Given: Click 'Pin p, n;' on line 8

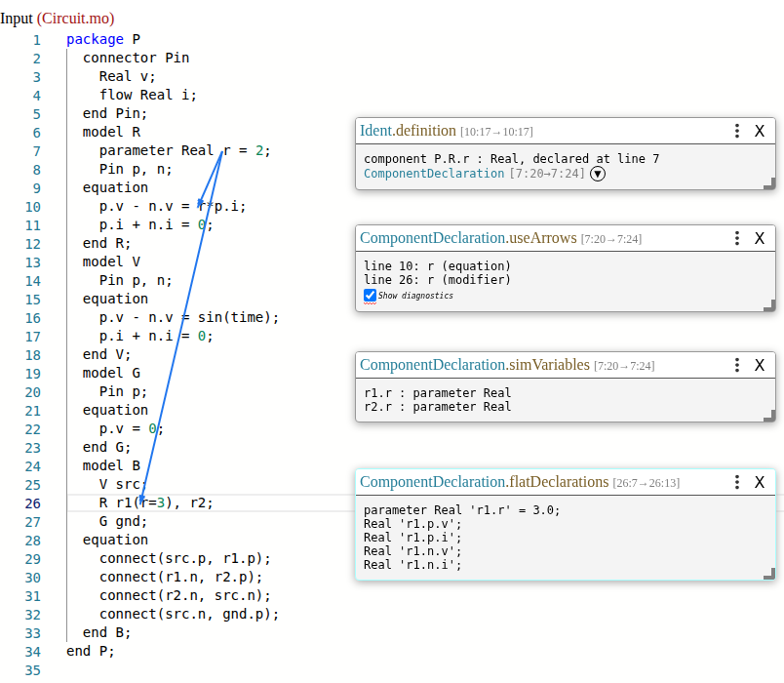Looking at the screenshot, I should click(136, 169).
